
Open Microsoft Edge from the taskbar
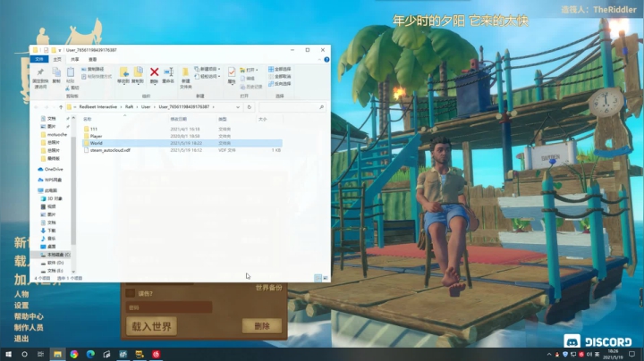(x=90, y=354)
